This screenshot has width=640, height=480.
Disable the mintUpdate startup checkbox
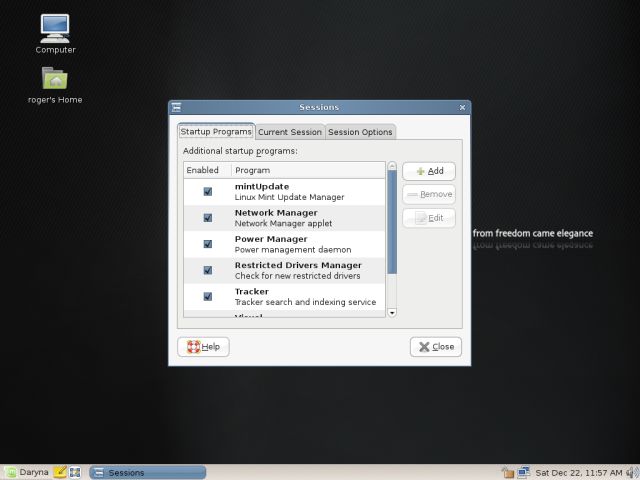208,191
